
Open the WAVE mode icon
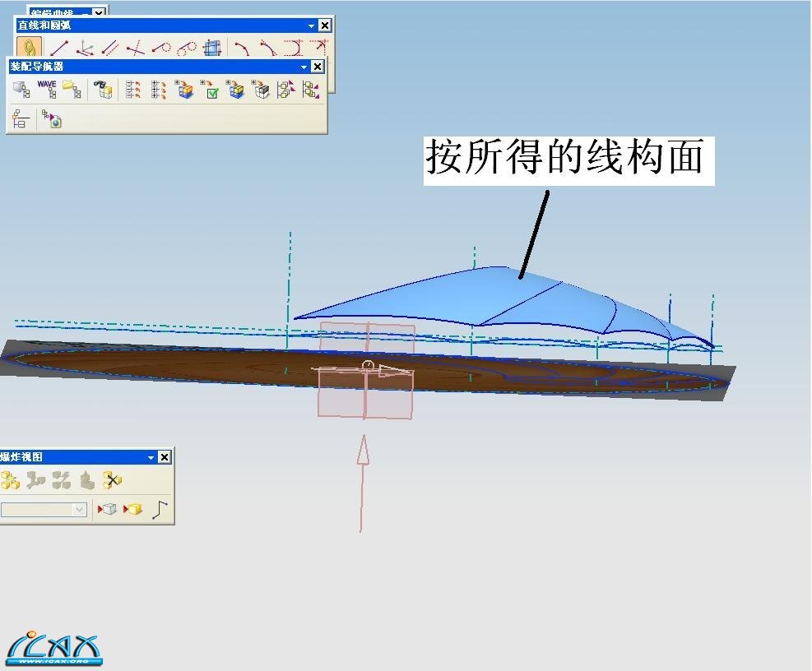pyautogui.click(x=47, y=90)
